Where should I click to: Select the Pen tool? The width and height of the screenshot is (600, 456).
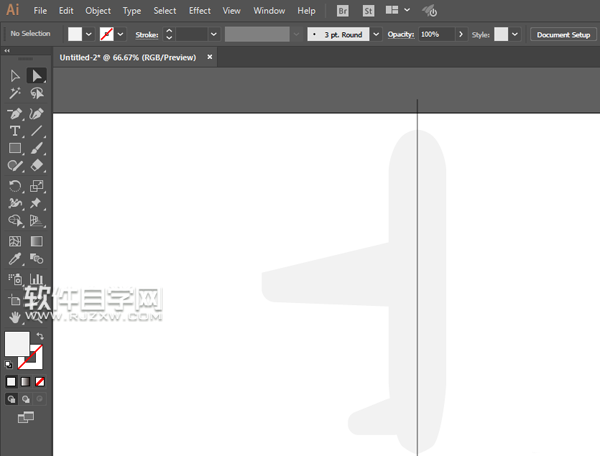point(15,113)
